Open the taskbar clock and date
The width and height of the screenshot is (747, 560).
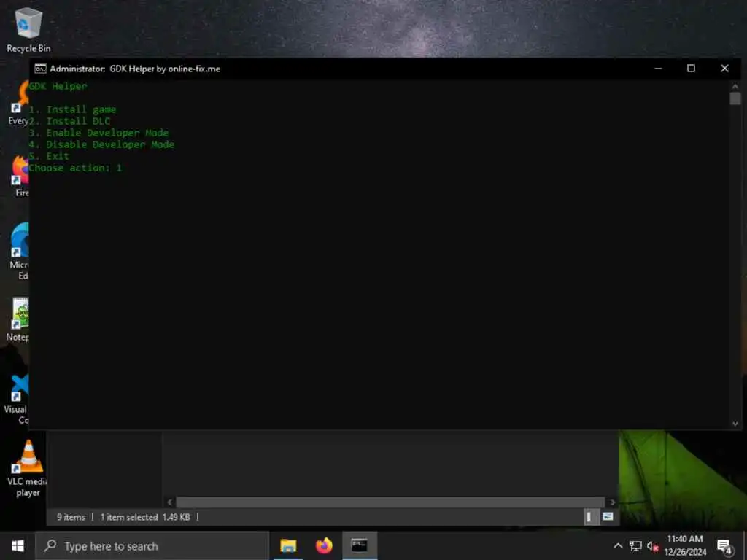[x=685, y=545]
